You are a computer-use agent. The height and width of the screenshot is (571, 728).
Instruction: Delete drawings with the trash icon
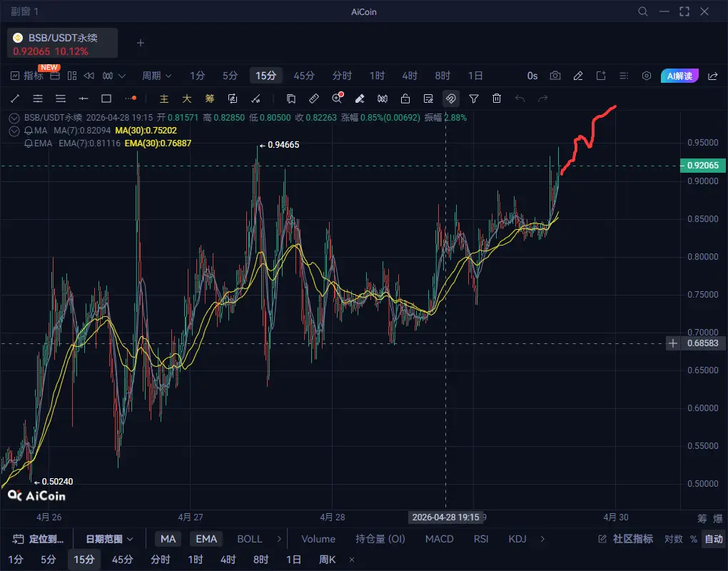[x=497, y=98]
